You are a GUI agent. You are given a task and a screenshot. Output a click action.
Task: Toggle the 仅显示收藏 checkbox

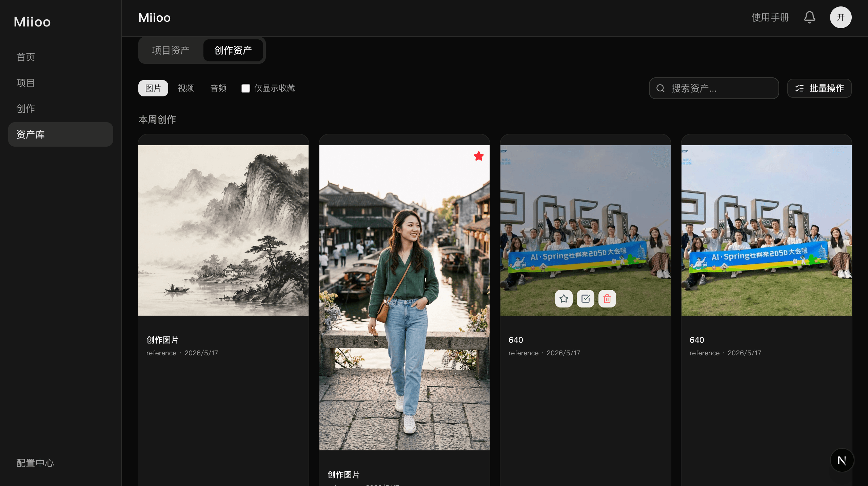coord(245,88)
